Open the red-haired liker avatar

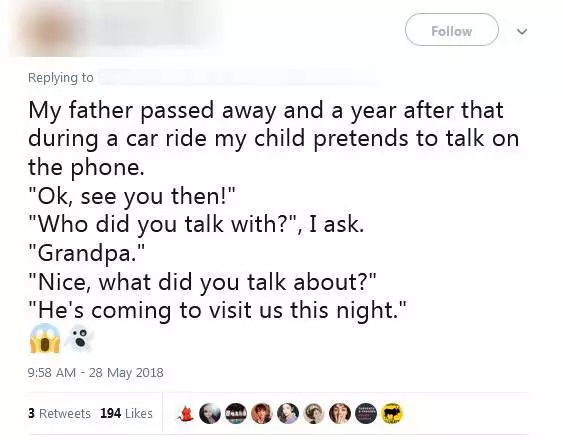tap(262, 413)
